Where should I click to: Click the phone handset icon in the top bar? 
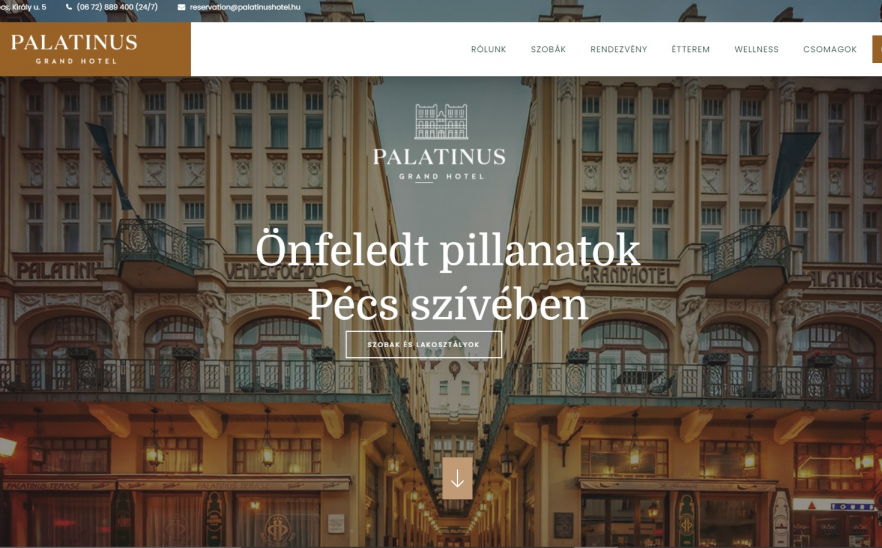[69, 7]
